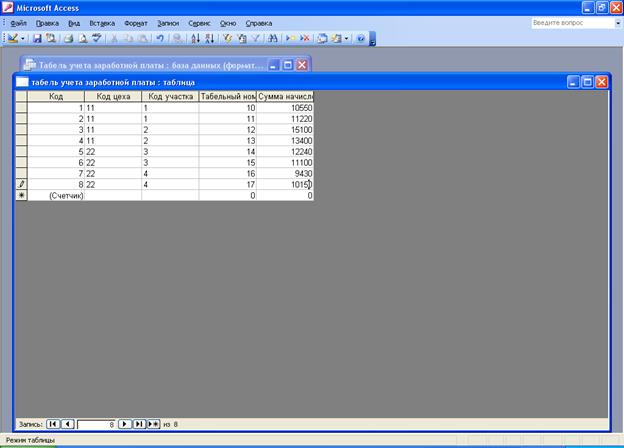Activate the 'Табель учета заработной платы' database window title

pos(151,65)
